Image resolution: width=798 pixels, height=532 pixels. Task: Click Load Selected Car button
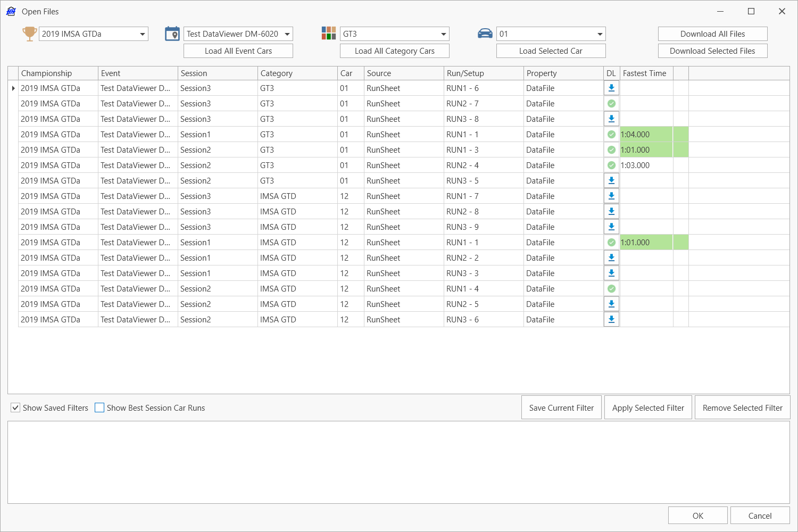(x=551, y=51)
